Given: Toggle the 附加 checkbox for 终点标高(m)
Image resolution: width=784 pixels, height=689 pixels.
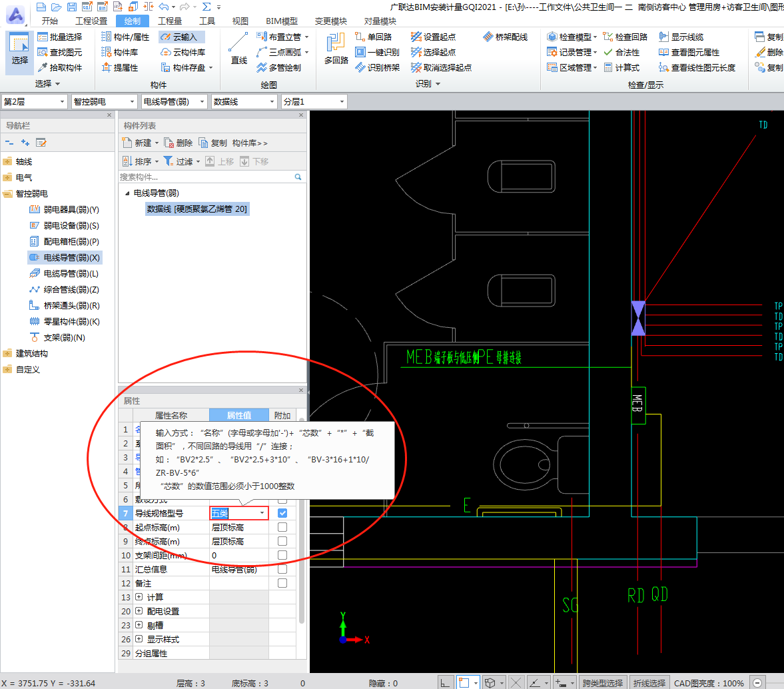Looking at the screenshot, I should (282, 541).
